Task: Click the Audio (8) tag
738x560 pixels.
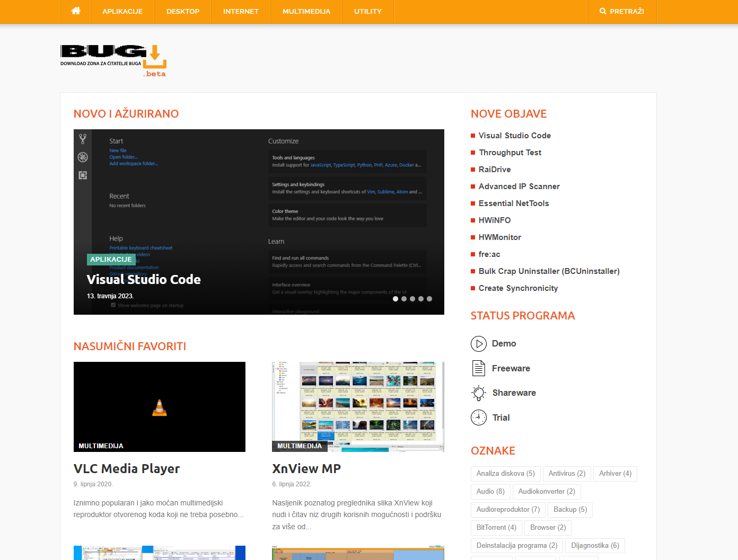Action: [490, 492]
